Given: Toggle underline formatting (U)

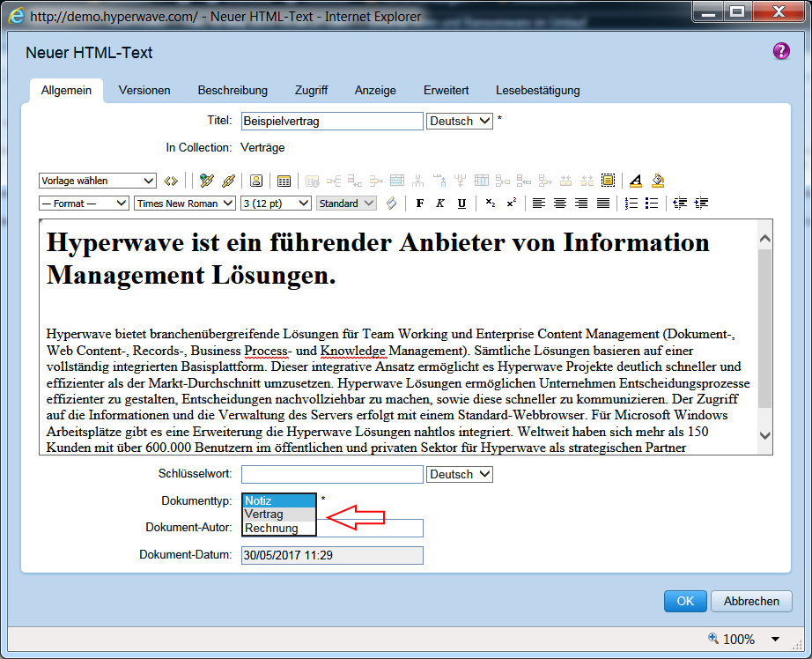Looking at the screenshot, I should [x=461, y=204].
